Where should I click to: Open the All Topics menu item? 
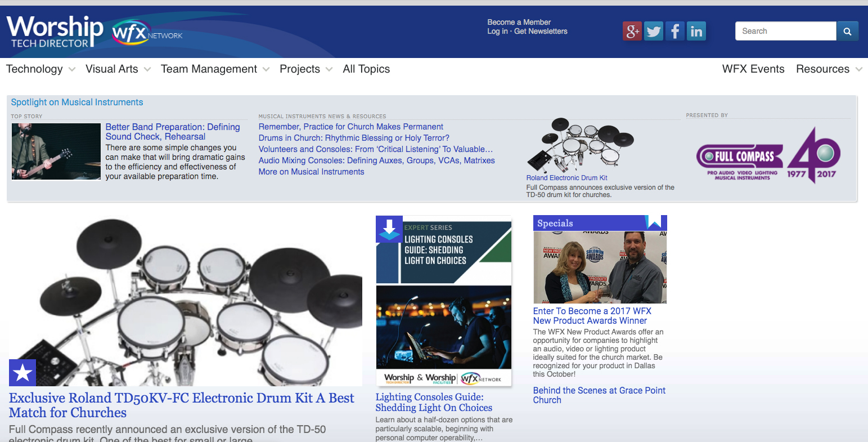pos(366,69)
